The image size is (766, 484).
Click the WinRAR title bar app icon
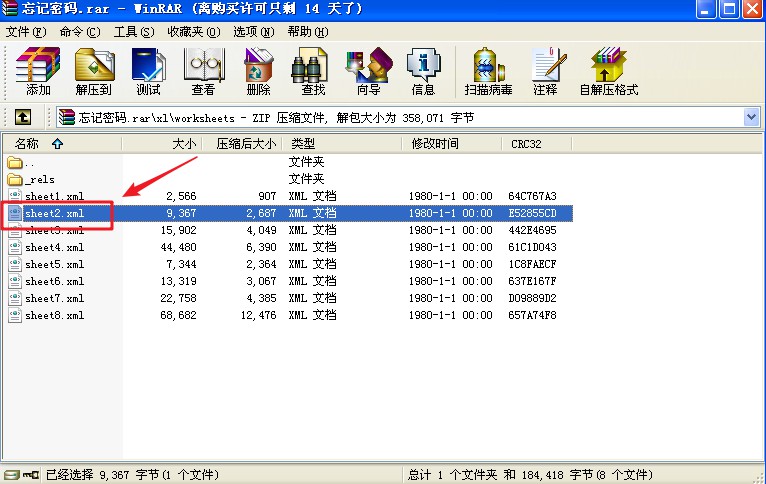tap(9, 8)
